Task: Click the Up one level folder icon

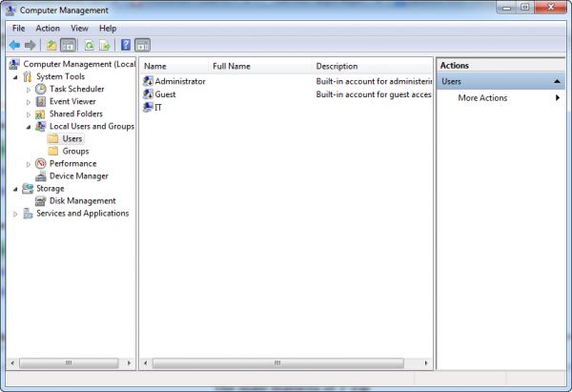Action: [51, 45]
